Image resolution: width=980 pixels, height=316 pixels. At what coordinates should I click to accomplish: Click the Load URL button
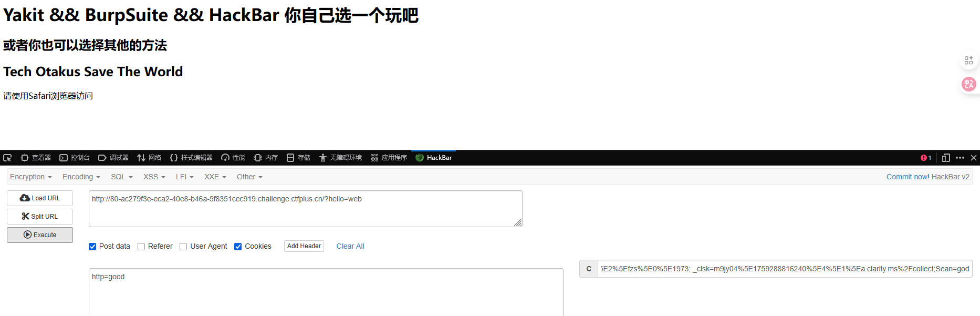click(x=40, y=198)
